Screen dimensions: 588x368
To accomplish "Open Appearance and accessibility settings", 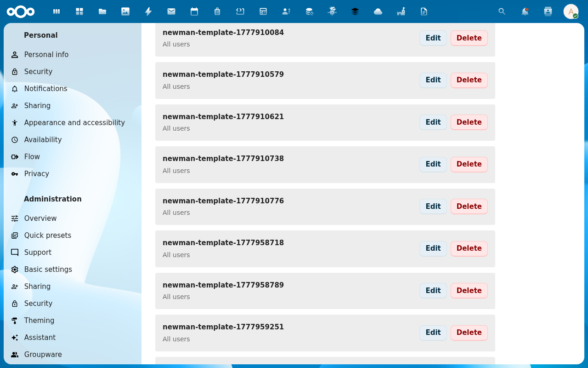I will (x=73, y=123).
